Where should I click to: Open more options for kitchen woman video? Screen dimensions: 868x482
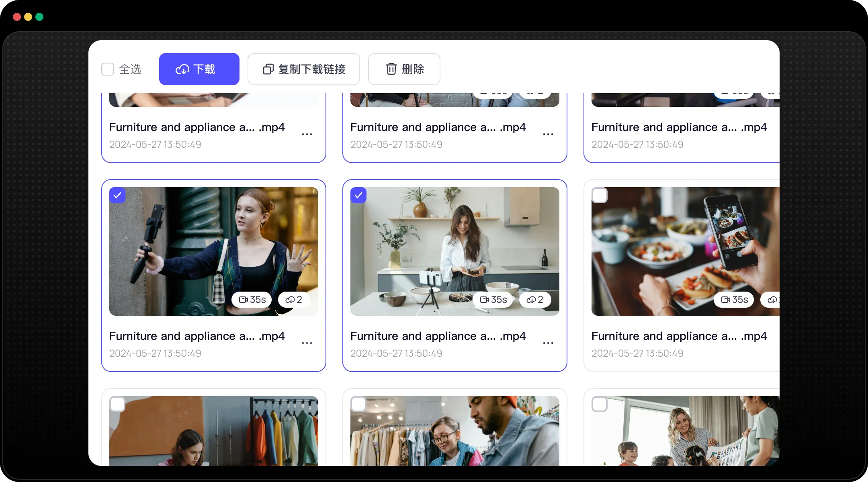coord(548,343)
